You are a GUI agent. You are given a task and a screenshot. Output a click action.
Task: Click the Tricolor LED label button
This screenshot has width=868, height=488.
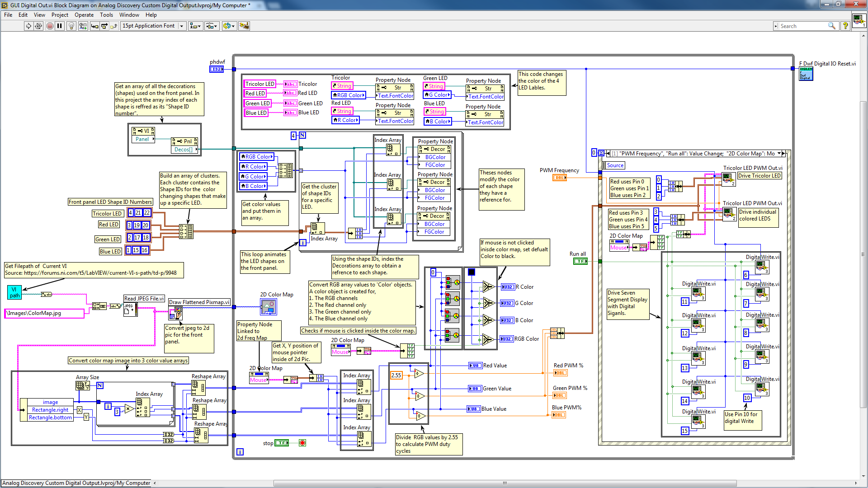pyautogui.click(x=259, y=84)
